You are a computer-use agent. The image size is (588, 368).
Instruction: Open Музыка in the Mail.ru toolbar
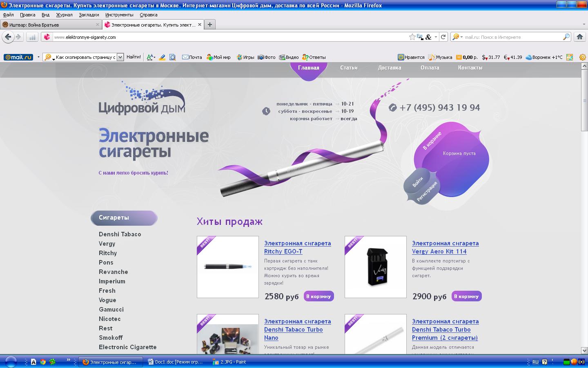(x=440, y=57)
